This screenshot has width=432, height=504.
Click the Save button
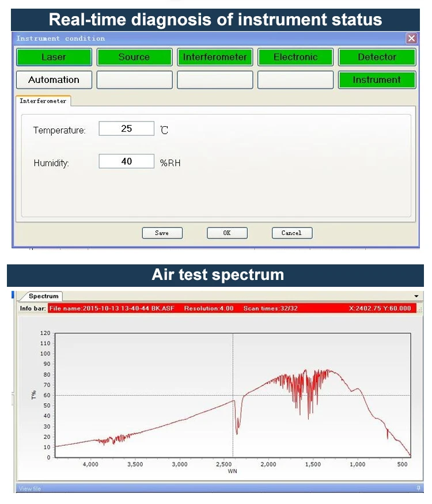tap(162, 233)
